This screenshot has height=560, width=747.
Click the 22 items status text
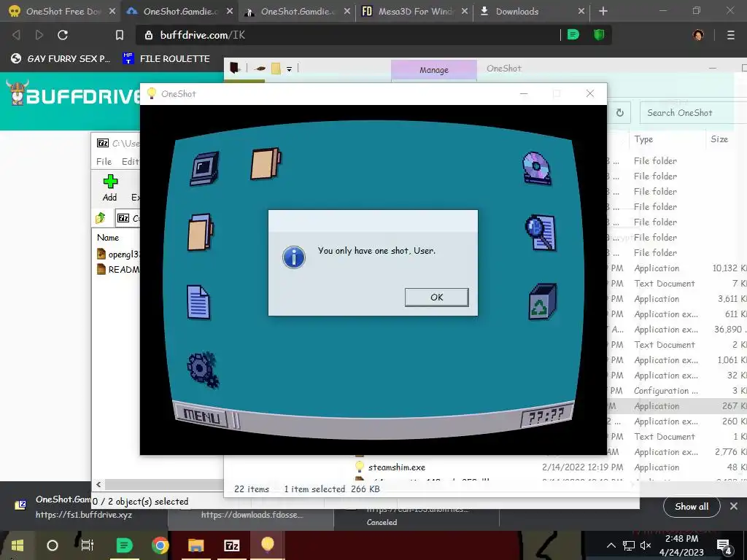252,489
